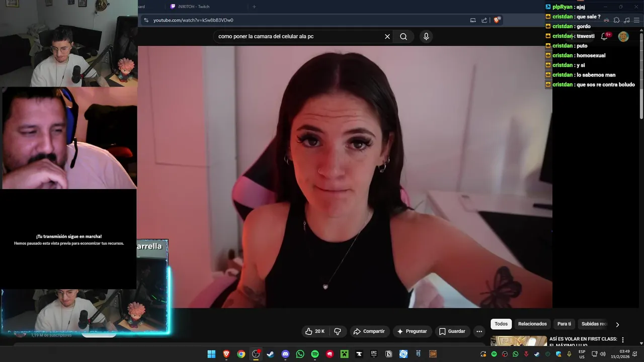Open Epic Games Launcher on taskbar
The width and height of the screenshot is (644, 362).
[374, 354]
